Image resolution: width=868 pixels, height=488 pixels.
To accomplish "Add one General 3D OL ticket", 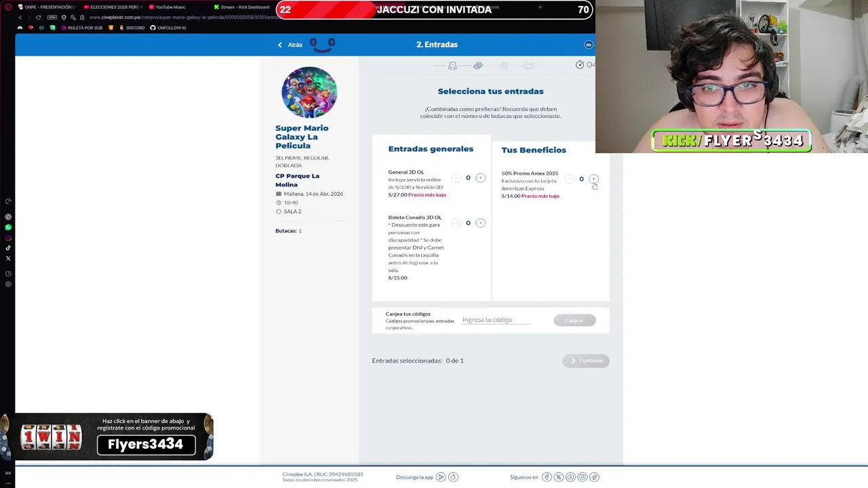I will [x=480, y=178].
